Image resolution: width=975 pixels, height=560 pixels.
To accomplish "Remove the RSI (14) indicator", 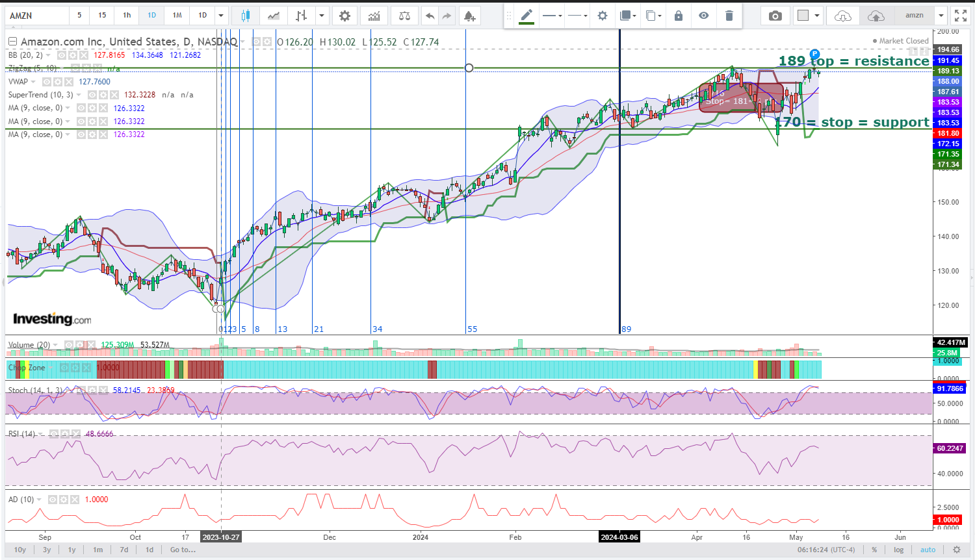I will click(75, 434).
